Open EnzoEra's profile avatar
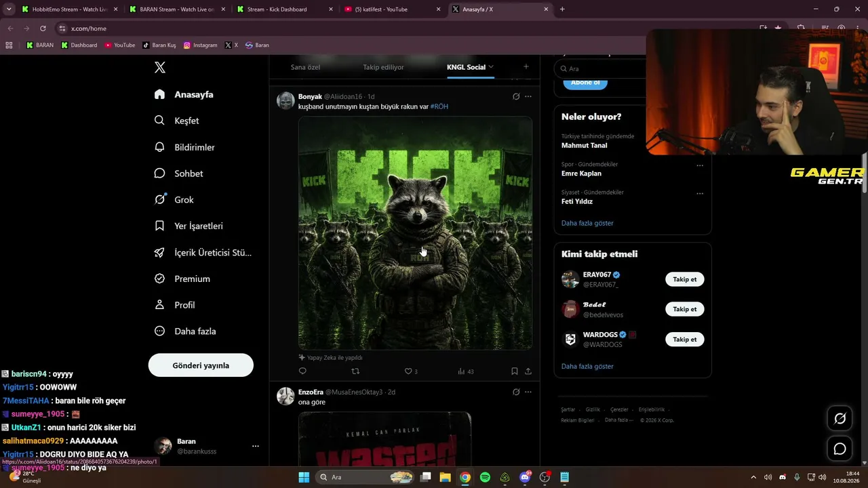Image resolution: width=868 pixels, height=488 pixels. click(285, 396)
